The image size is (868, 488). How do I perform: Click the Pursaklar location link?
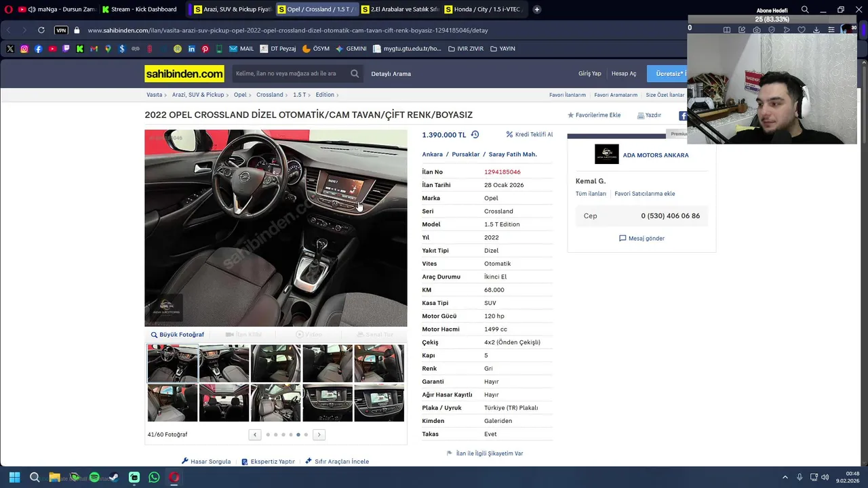(x=465, y=155)
